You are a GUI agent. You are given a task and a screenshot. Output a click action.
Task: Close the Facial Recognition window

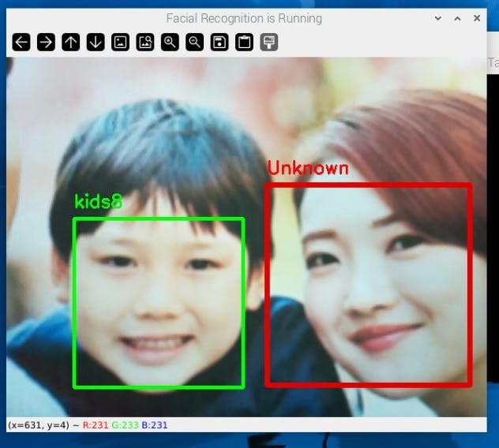477,18
